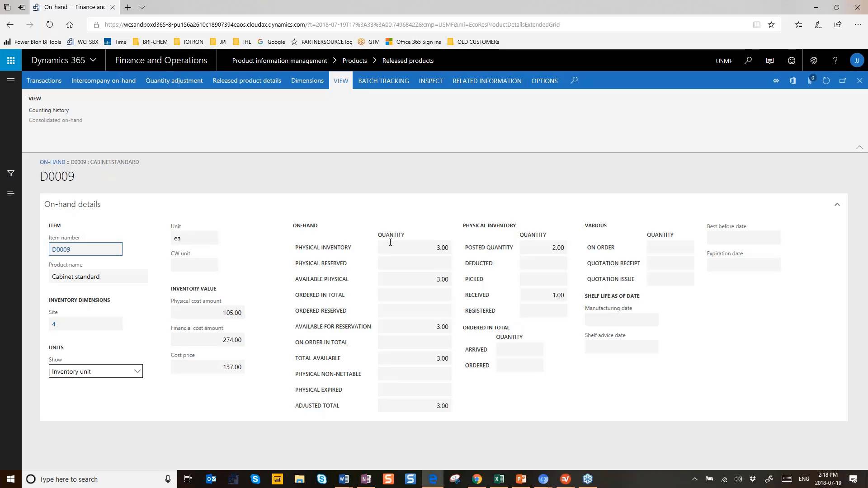Refresh the page with the refresh icon
The width and height of the screenshot is (868, 488).
click(x=826, y=80)
